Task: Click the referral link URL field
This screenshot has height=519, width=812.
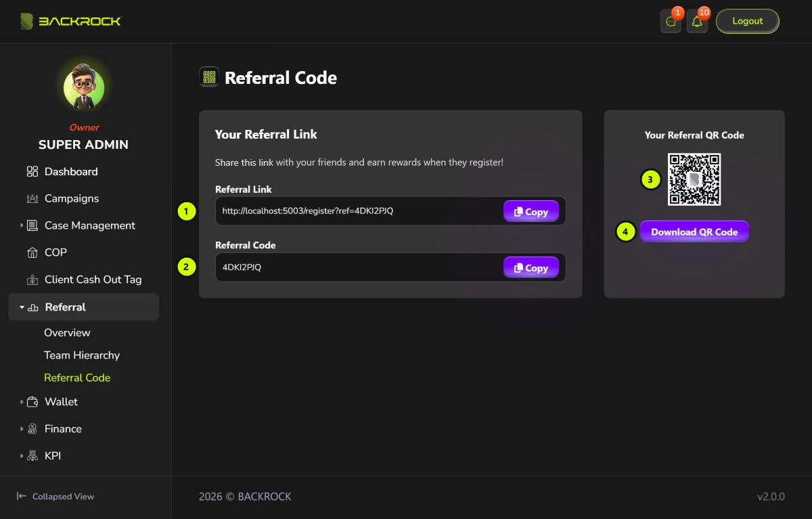Action: pos(390,211)
